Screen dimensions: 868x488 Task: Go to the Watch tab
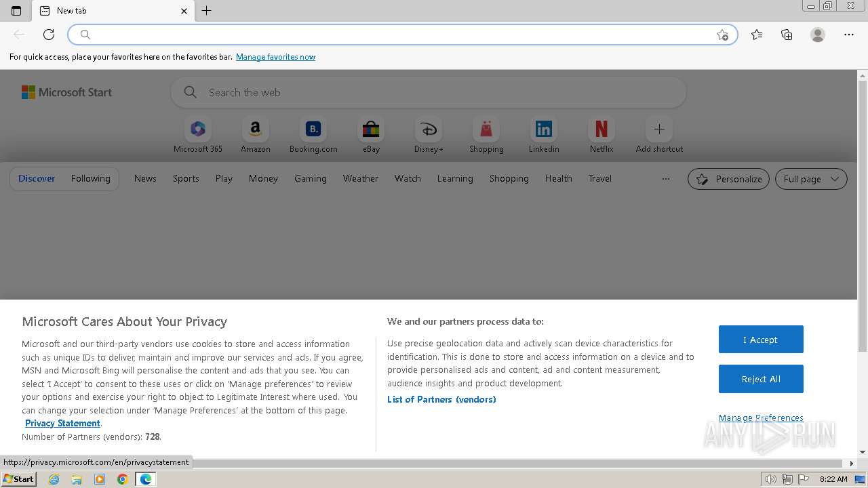coord(408,178)
